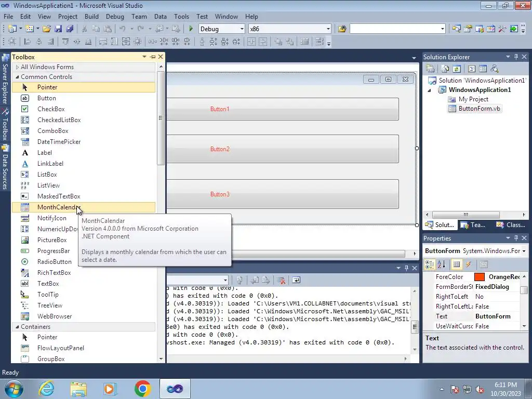Viewport: 532px width, 399px height.
Task: Open the Debug configuration dropdown
Action: pyautogui.click(x=242, y=29)
